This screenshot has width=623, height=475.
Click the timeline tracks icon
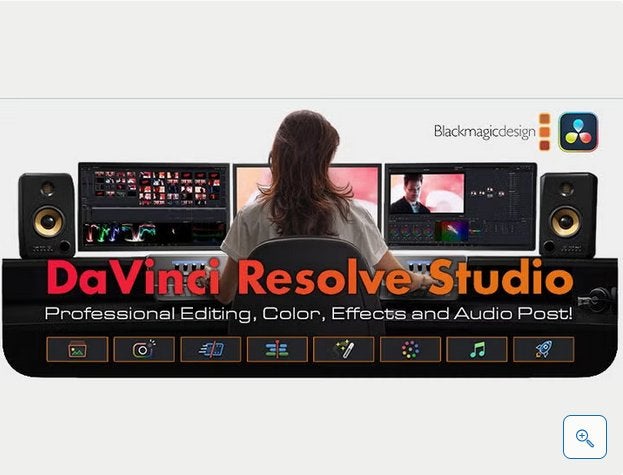pyautogui.click(x=277, y=349)
